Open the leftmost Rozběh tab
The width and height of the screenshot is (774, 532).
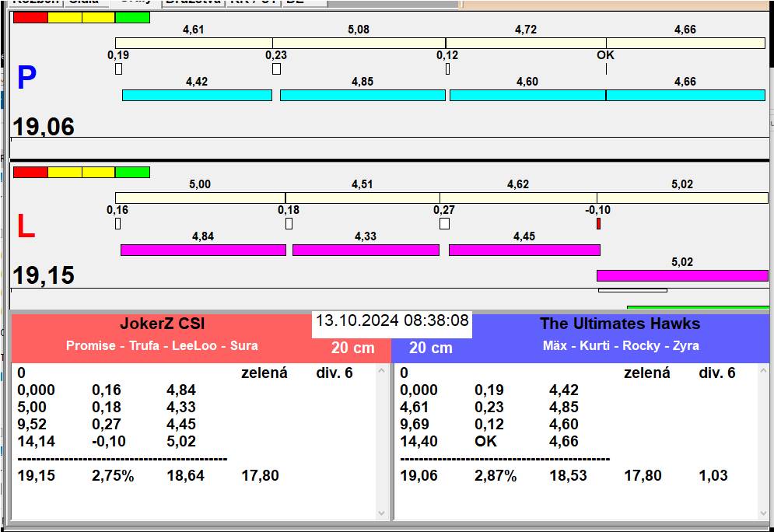coord(30,2)
